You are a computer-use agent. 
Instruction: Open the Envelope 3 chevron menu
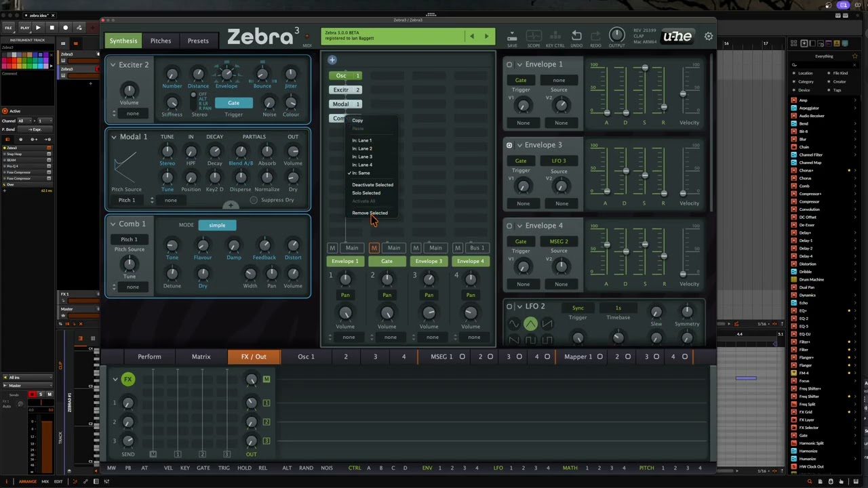click(519, 145)
